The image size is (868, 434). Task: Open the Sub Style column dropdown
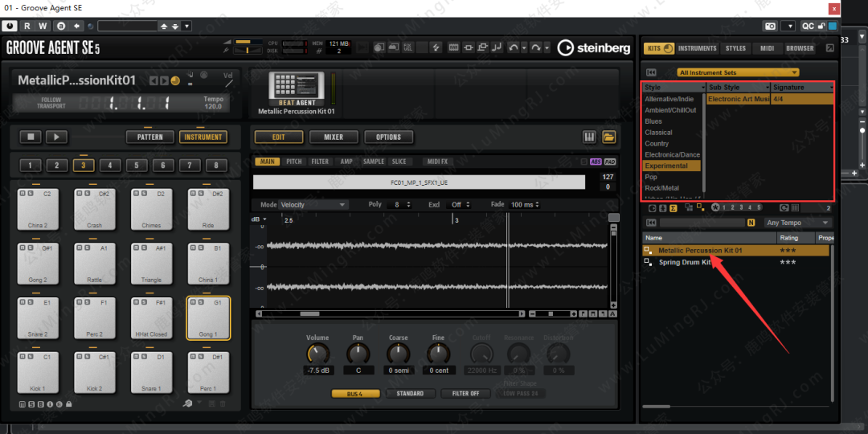click(768, 88)
